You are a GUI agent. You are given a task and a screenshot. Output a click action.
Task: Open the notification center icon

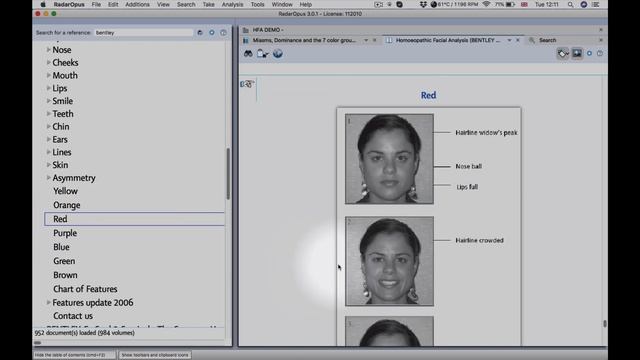click(596, 4)
